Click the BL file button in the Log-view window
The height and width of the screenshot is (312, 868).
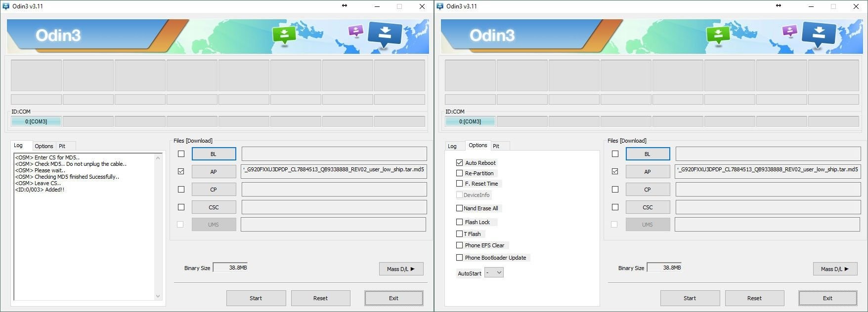pyautogui.click(x=214, y=154)
